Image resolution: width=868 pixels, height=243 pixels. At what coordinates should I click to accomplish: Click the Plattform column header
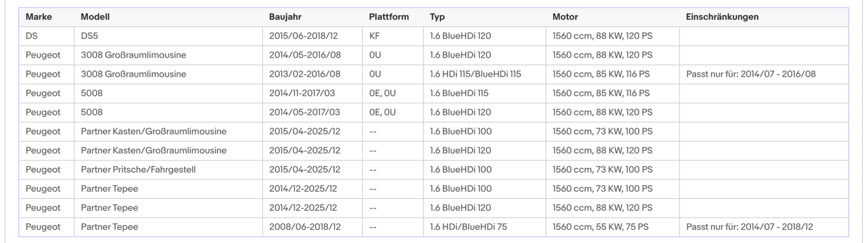pyautogui.click(x=389, y=17)
